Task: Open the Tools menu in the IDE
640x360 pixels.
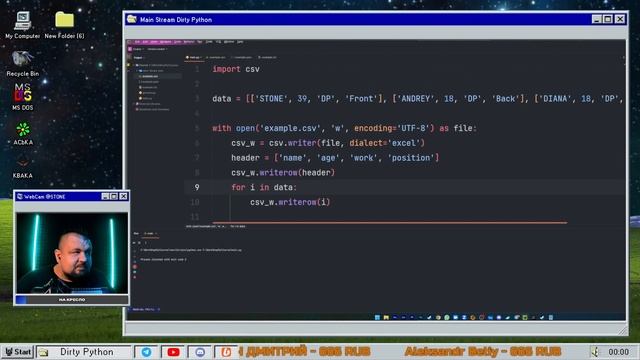Action: [209, 42]
